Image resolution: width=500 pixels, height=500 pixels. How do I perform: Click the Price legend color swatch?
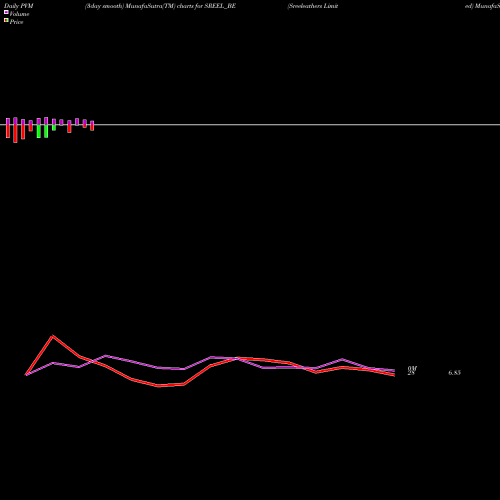click(x=6, y=20)
